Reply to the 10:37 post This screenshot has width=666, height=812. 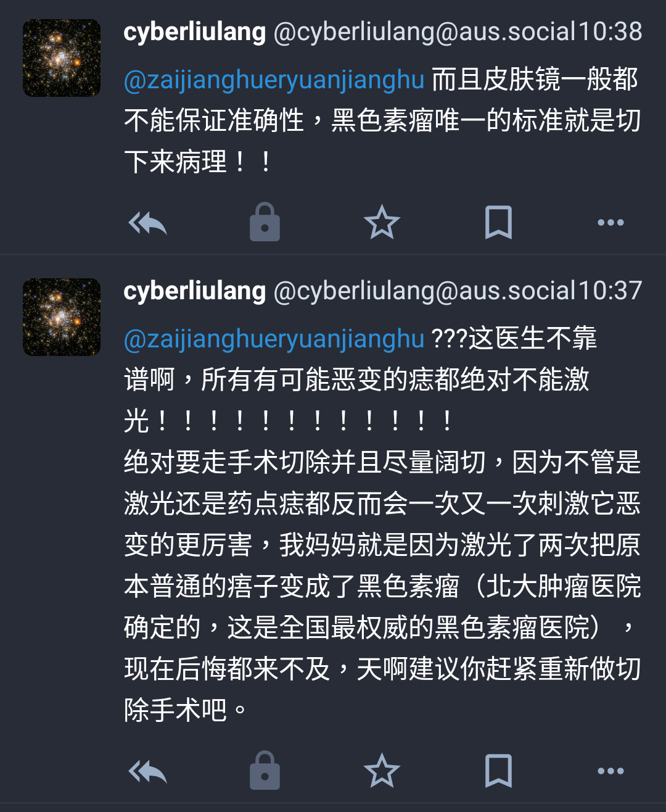coord(147,771)
